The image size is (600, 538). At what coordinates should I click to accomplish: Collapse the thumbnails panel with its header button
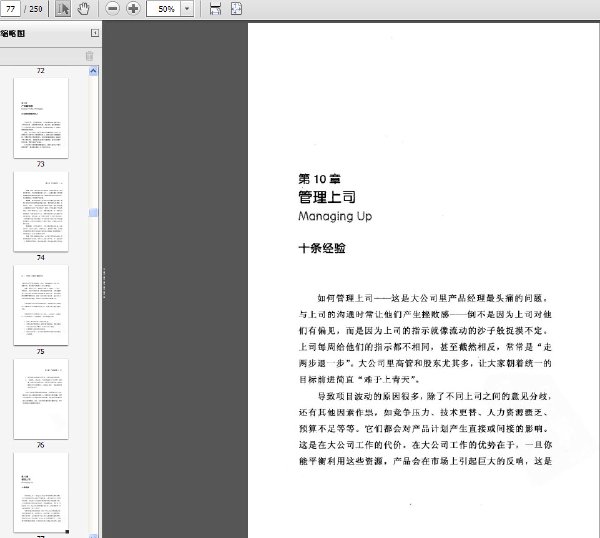click(x=95, y=33)
